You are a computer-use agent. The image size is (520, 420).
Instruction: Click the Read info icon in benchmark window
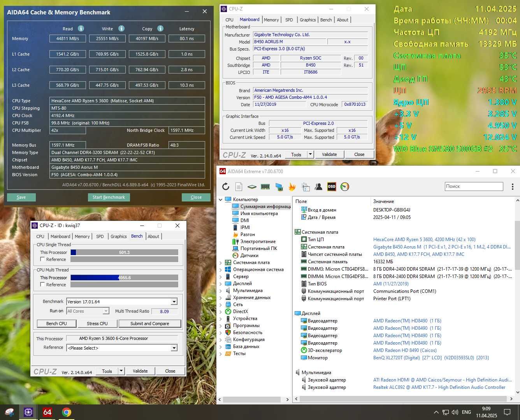[81, 28]
